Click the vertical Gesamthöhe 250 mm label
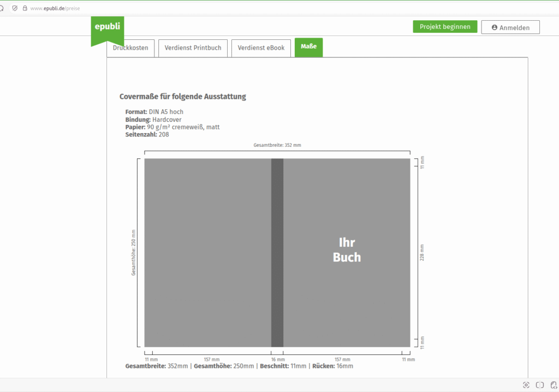559x392 pixels. (x=134, y=252)
